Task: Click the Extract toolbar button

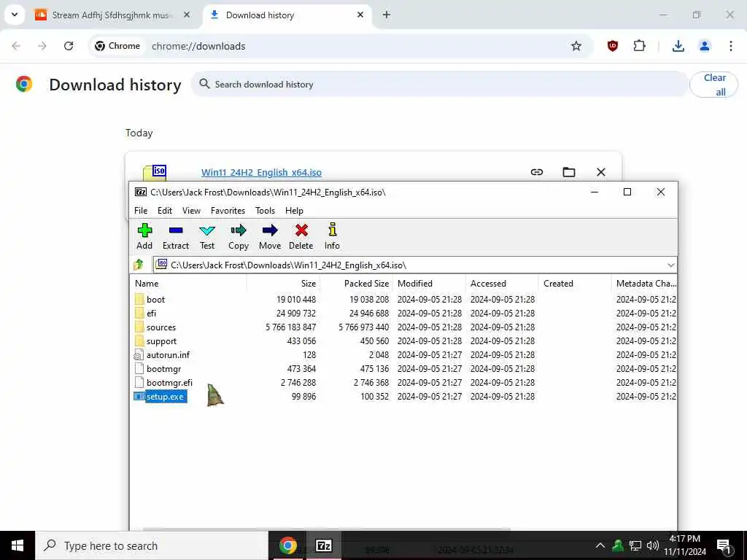Action: 176,236
